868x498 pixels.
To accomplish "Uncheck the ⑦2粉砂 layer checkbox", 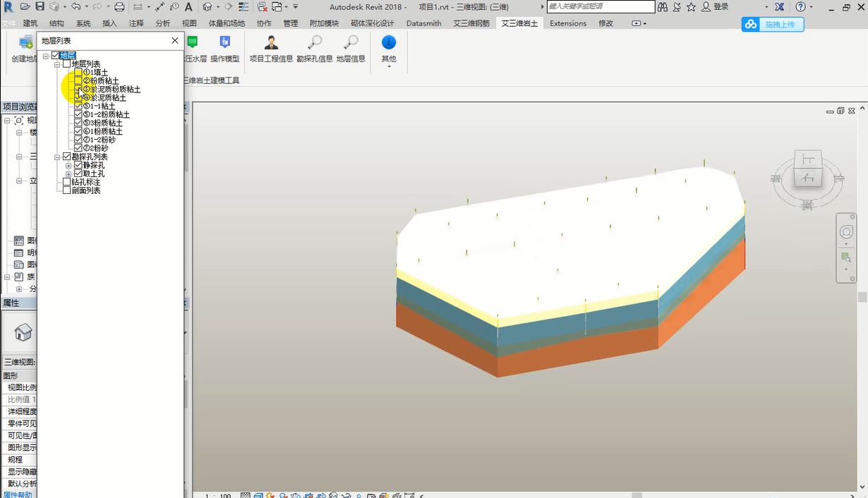I will pyautogui.click(x=78, y=149).
